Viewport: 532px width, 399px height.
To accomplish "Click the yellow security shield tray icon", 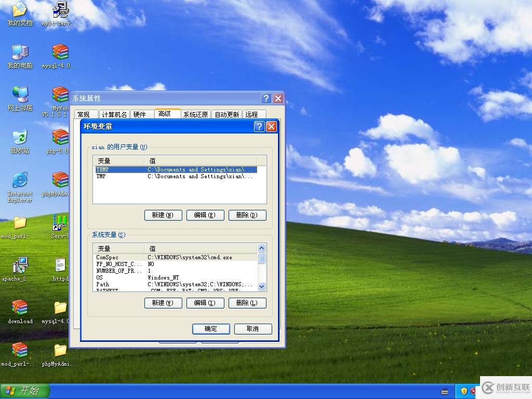I will [464, 391].
